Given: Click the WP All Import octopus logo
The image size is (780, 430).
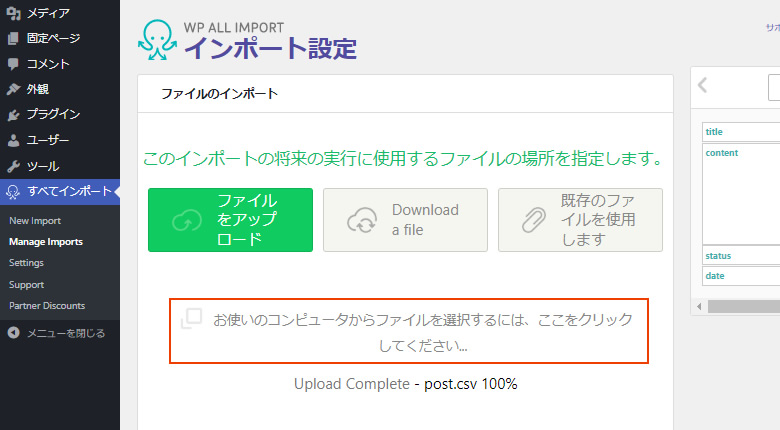Looking at the screenshot, I should (x=157, y=40).
